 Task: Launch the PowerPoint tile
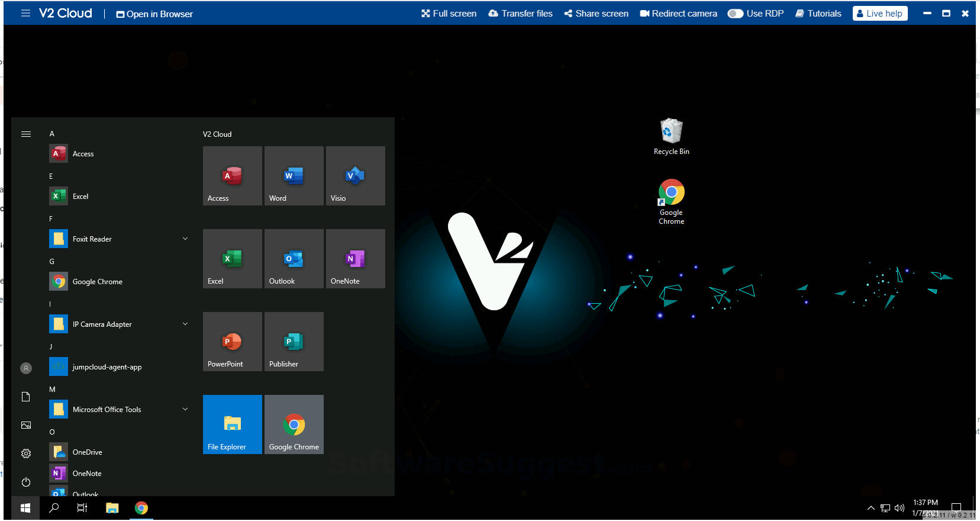(232, 342)
